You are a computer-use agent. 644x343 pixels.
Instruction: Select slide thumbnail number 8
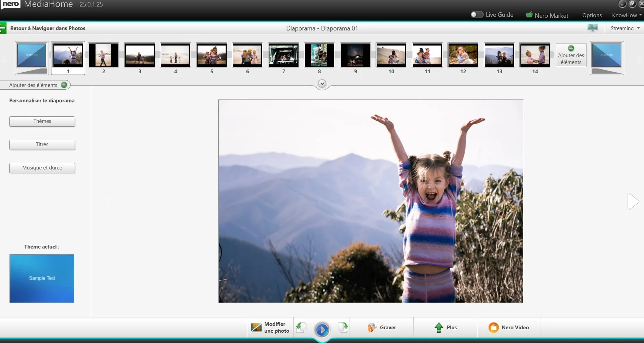pyautogui.click(x=319, y=55)
